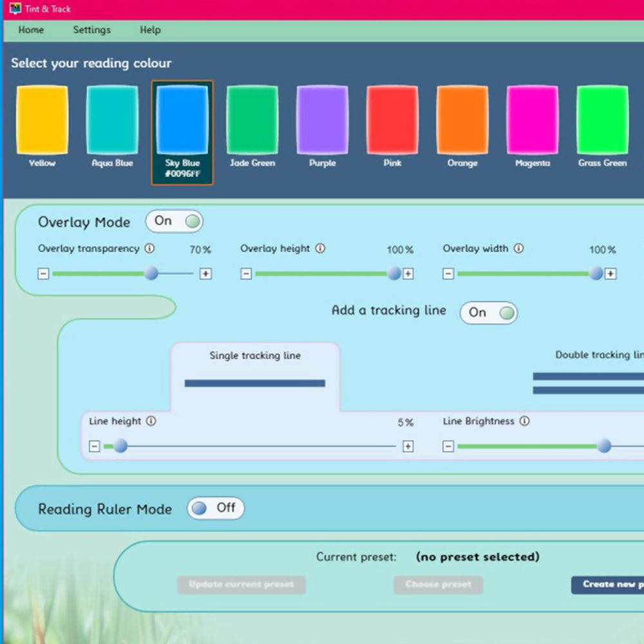Increase Overlay transparency with the plus stepper
This screenshot has width=644, height=644.
click(206, 273)
